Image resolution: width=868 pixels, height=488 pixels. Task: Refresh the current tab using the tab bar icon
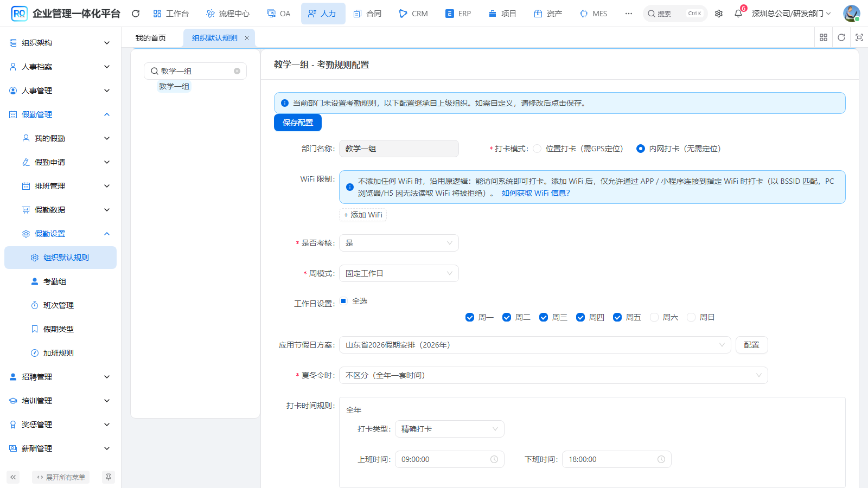pyautogui.click(x=841, y=37)
